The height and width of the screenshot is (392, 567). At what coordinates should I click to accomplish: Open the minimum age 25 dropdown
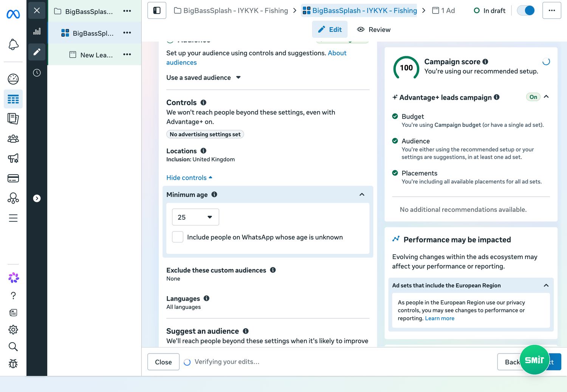(195, 217)
